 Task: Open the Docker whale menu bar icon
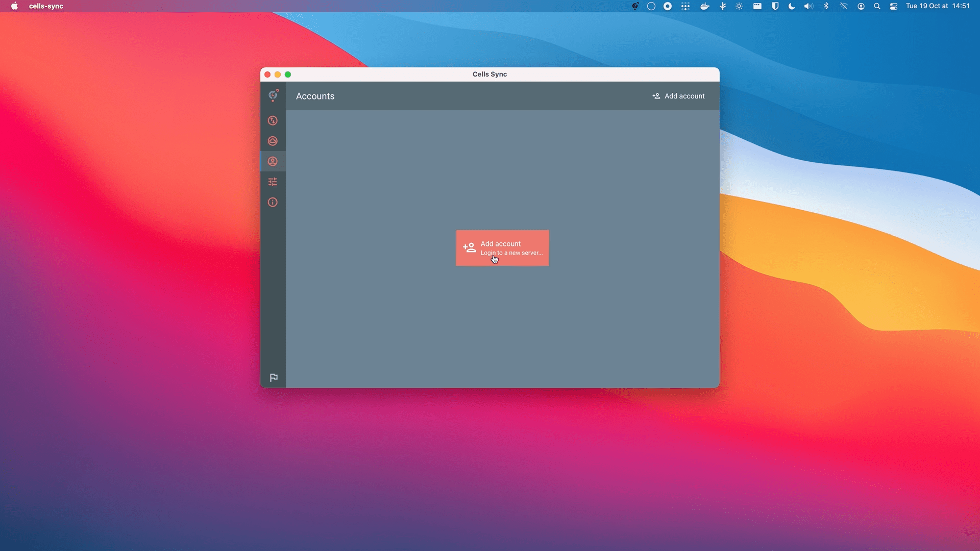click(705, 6)
